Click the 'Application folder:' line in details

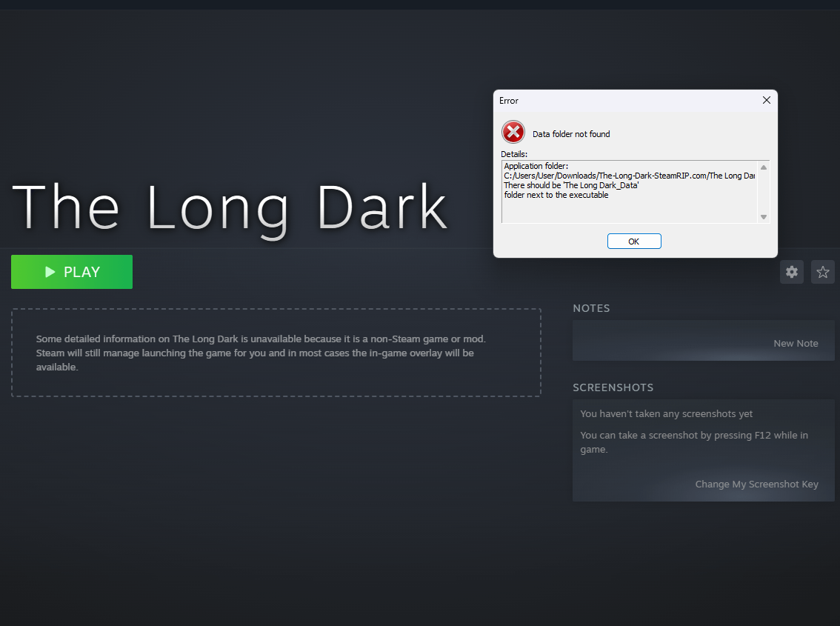point(536,166)
